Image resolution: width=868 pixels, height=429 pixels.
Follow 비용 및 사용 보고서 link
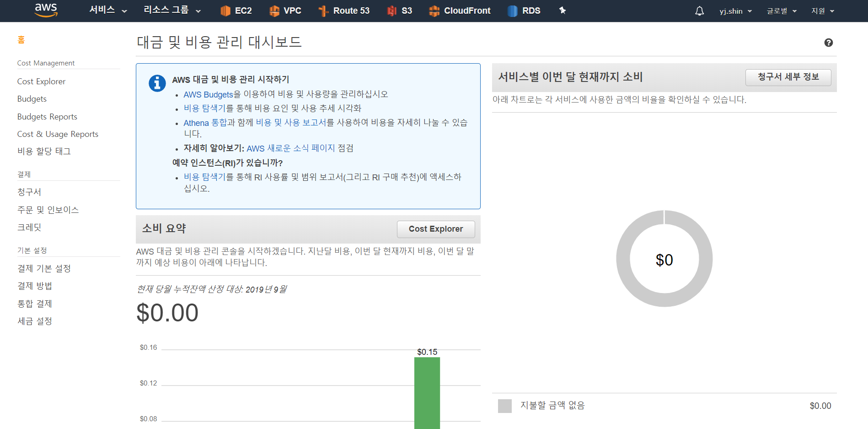click(x=291, y=123)
